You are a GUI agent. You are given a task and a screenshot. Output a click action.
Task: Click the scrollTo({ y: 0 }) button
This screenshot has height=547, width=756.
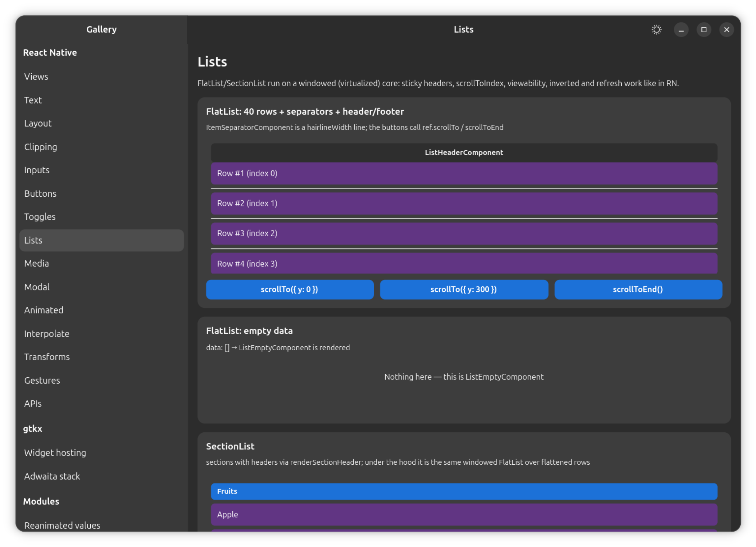point(290,289)
